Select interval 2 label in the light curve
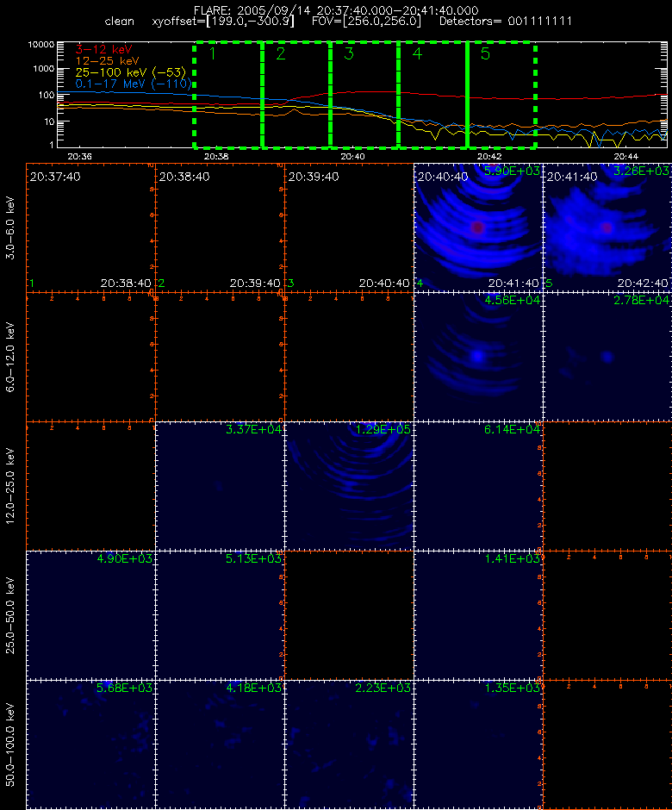The image size is (672, 810). point(281,53)
